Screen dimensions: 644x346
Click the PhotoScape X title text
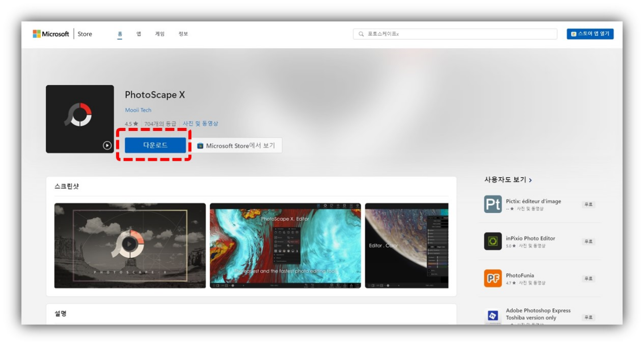[x=155, y=95]
